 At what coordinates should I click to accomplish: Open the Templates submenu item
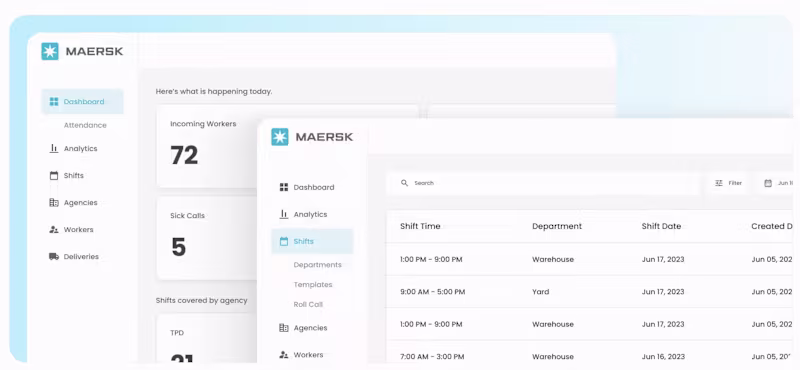point(313,284)
